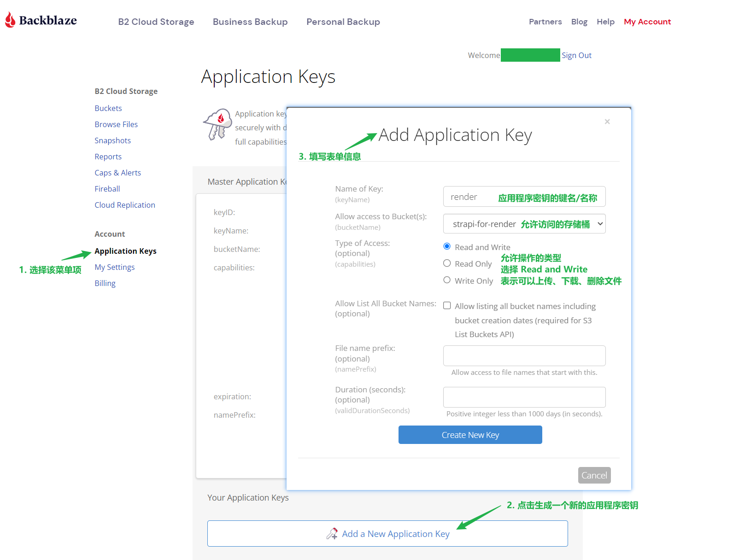Open the Personal Backup menu item
This screenshot has height=560, width=733.
pyautogui.click(x=343, y=22)
